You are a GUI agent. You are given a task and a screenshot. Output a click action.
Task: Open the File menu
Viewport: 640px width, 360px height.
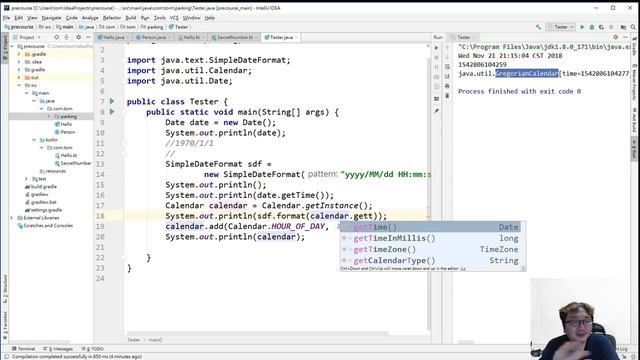pos(7,18)
